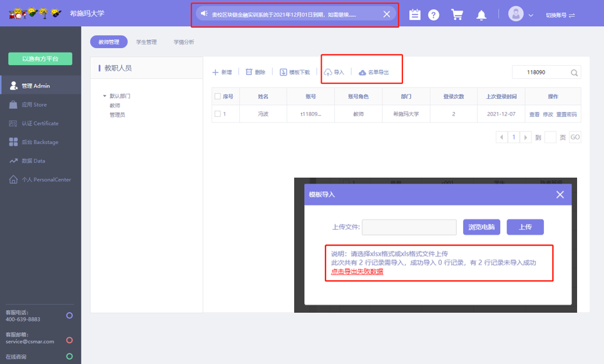Select the checkbox for row 1 冯波

coord(217,114)
